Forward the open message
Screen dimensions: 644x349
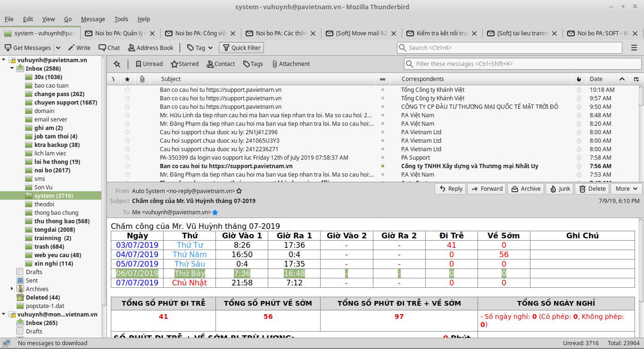click(487, 189)
